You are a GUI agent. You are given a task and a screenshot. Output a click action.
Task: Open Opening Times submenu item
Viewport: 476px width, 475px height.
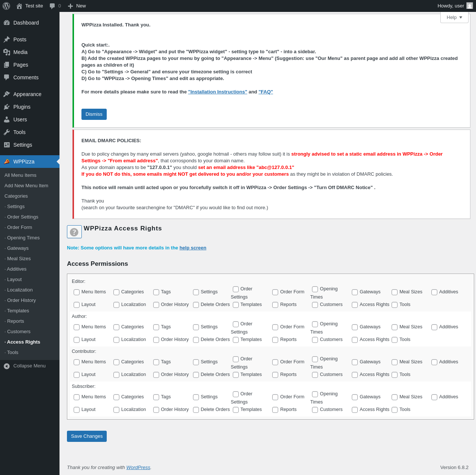22,238
